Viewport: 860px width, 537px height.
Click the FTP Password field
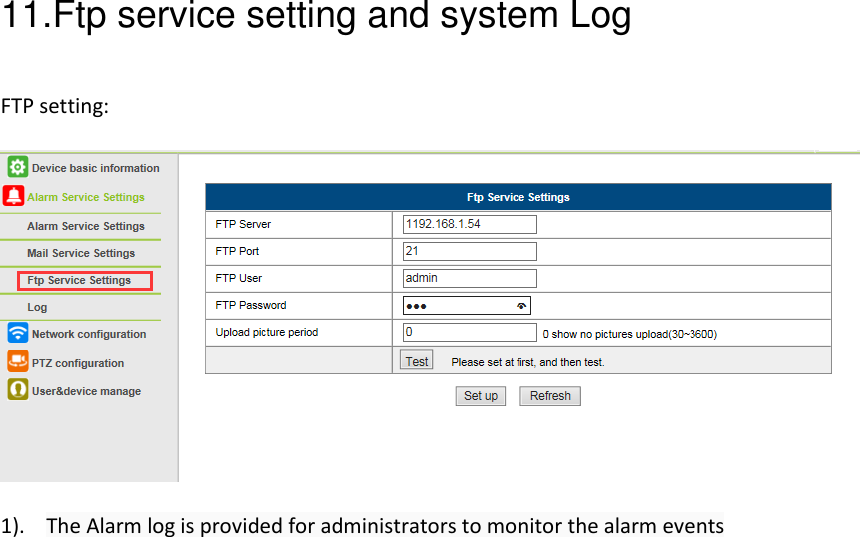tap(467, 306)
